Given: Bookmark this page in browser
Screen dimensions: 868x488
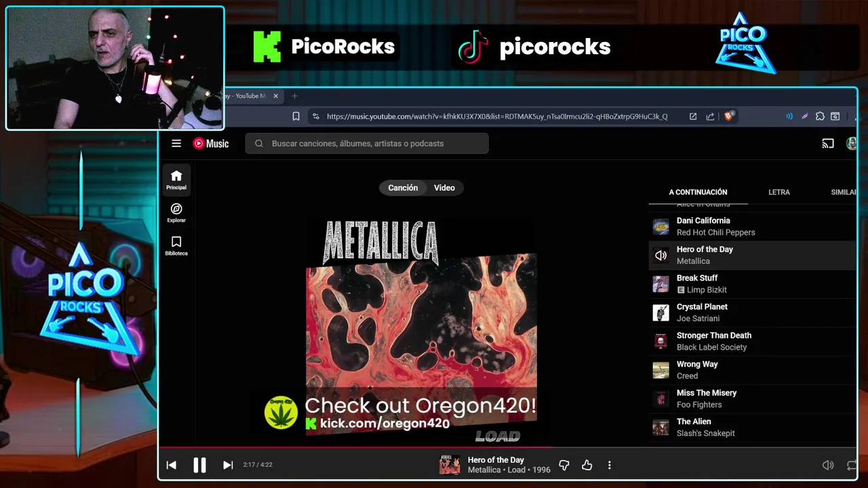Looking at the screenshot, I should pos(296,117).
